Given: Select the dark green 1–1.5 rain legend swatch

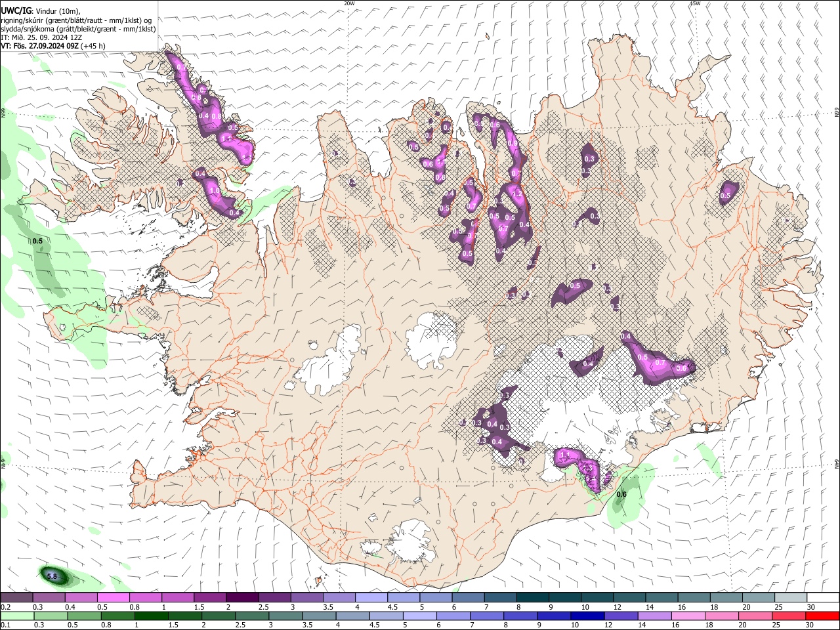Looking at the screenshot, I should click(x=152, y=616).
